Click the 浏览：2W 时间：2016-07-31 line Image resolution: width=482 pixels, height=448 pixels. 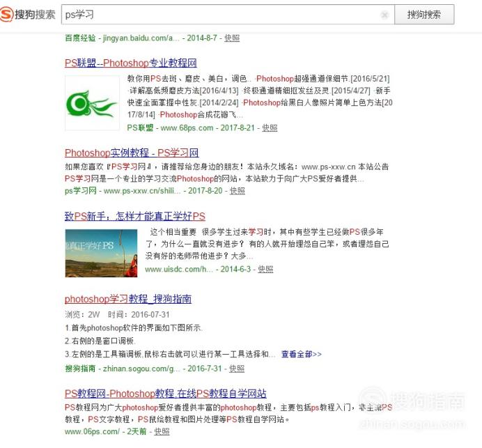pyautogui.click(x=117, y=314)
